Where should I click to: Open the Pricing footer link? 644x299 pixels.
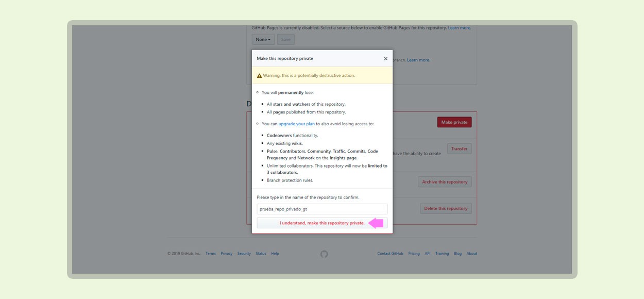click(414, 254)
